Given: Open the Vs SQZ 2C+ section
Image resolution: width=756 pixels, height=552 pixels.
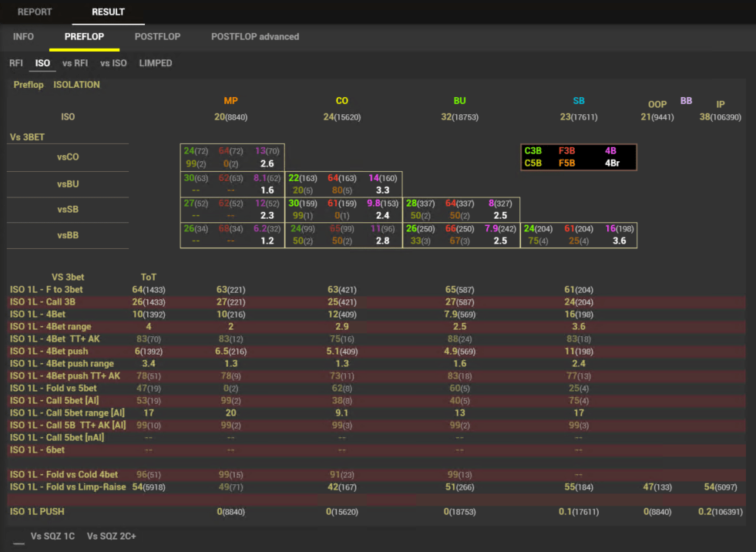Looking at the screenshot, I should click(x=112, y=536).
